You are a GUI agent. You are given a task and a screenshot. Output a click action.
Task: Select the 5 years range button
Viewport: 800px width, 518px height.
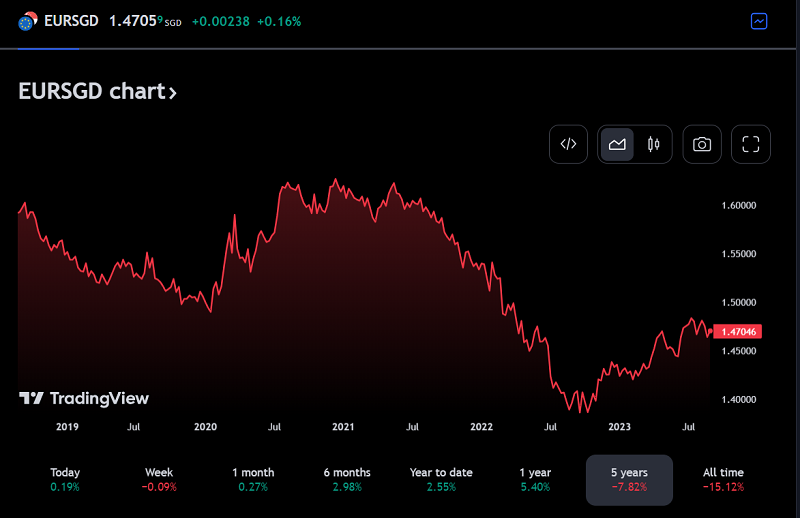click(629, 480)
